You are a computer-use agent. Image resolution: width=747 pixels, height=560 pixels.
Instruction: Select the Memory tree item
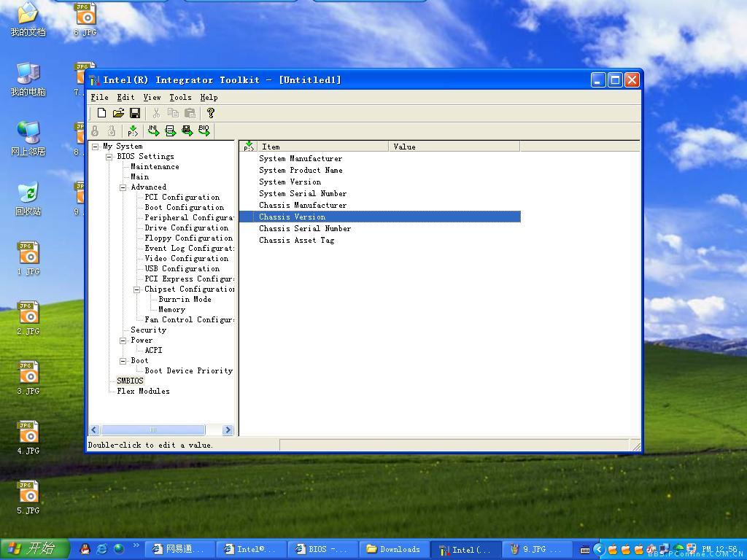click(171, 309)
